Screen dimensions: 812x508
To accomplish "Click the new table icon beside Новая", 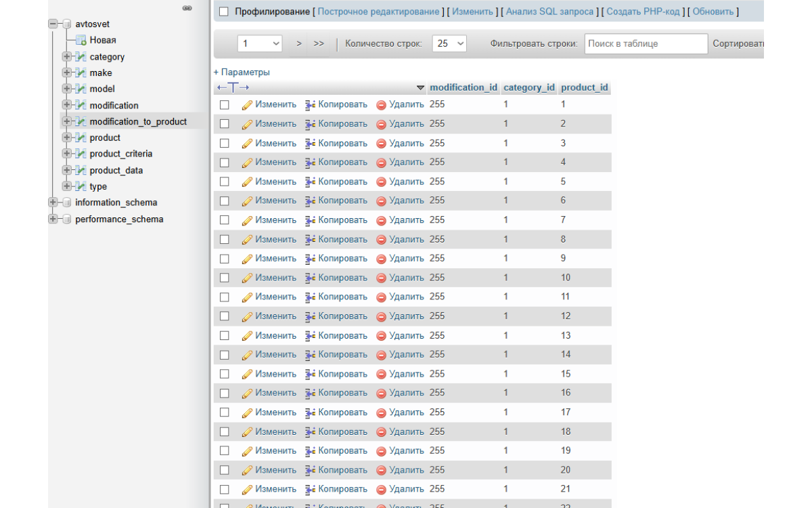I will tap(81, 41).
